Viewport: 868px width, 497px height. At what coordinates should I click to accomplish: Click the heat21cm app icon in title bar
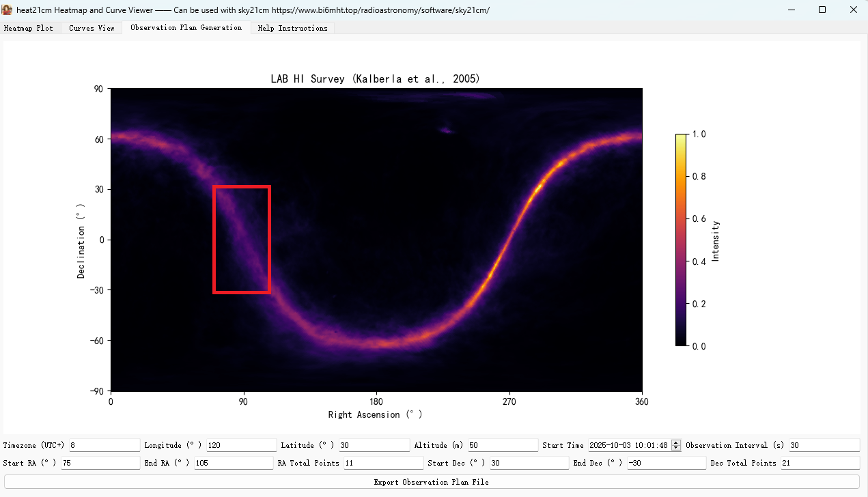pos(8,10)
